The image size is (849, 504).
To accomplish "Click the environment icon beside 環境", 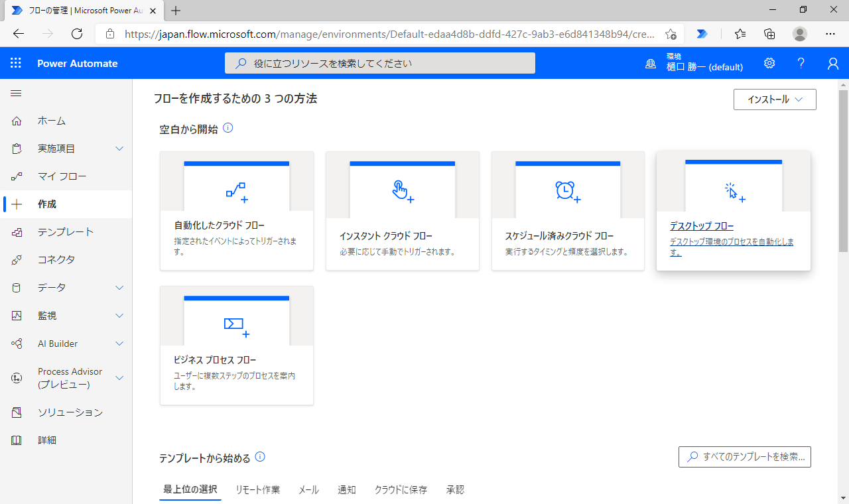I will click(651, 64).
